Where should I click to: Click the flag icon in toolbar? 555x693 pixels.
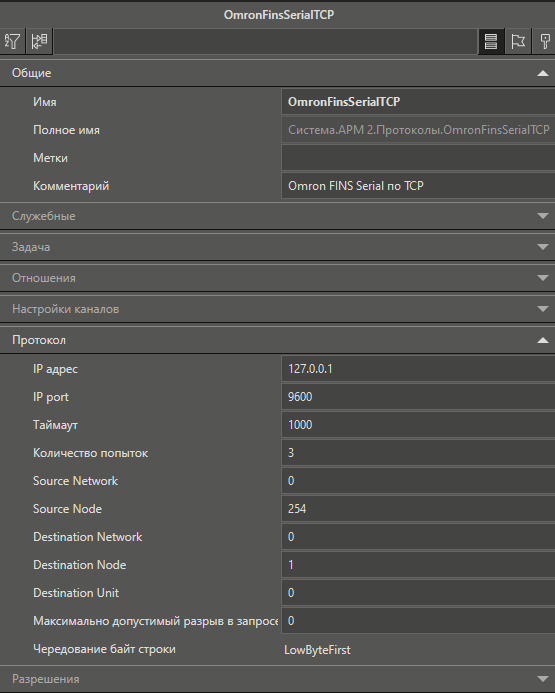tap(518, 42)
